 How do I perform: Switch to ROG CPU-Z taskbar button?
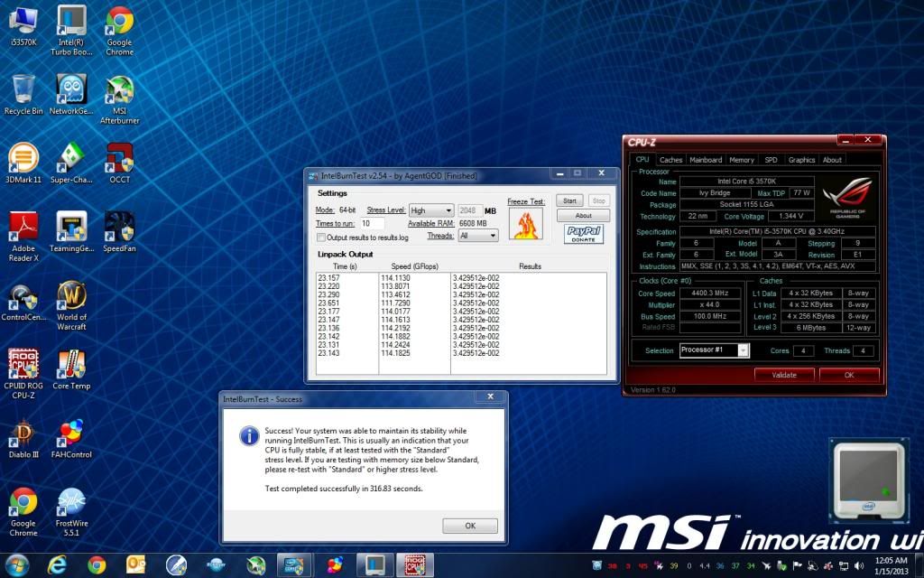pyautogui.click(x=415, y=565)
